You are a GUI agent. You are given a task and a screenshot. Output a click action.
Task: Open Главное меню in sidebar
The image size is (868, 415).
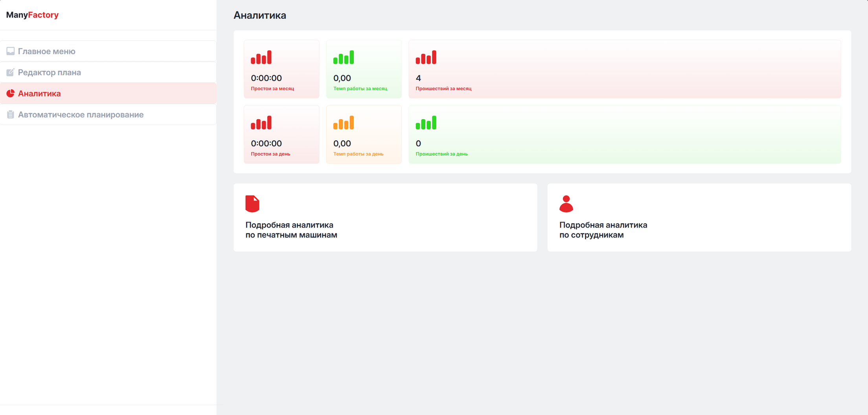pos(108,51)
